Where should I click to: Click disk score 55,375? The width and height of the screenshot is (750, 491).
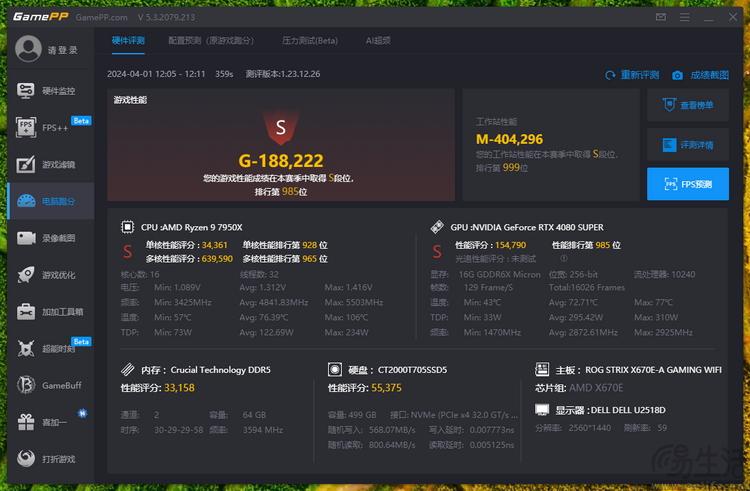tap(386, 388)
